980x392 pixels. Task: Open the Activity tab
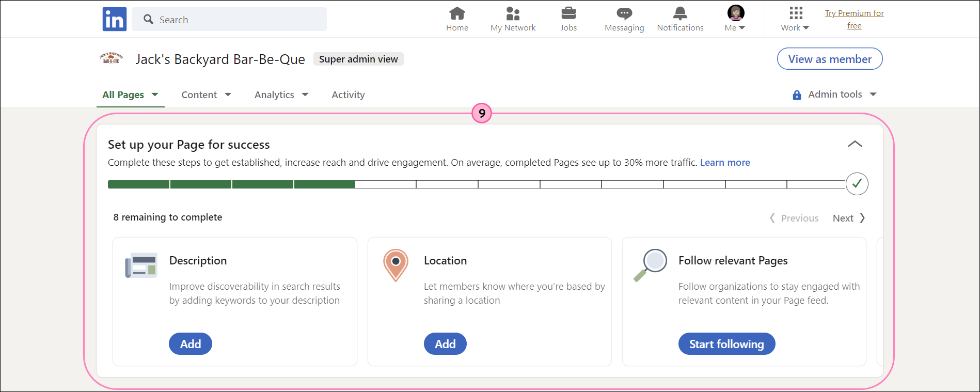tap(348, 95)
